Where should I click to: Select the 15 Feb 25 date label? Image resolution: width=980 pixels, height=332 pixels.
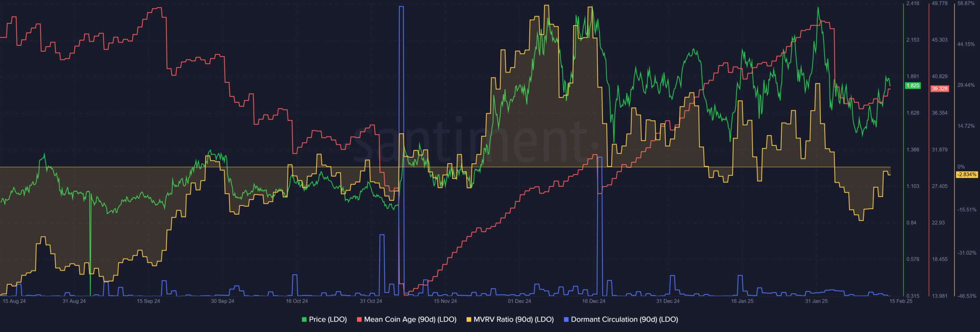tap(900, 301)
